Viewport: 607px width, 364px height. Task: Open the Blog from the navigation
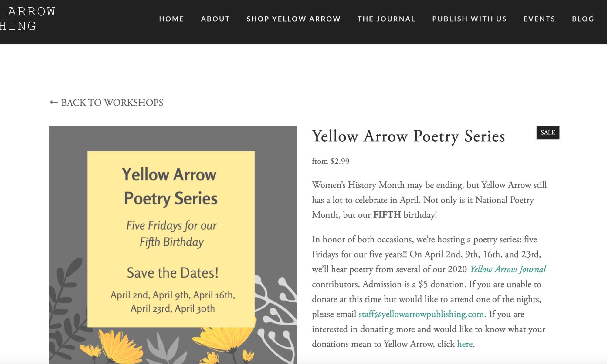pyautogui.click(x=583, y=19)
